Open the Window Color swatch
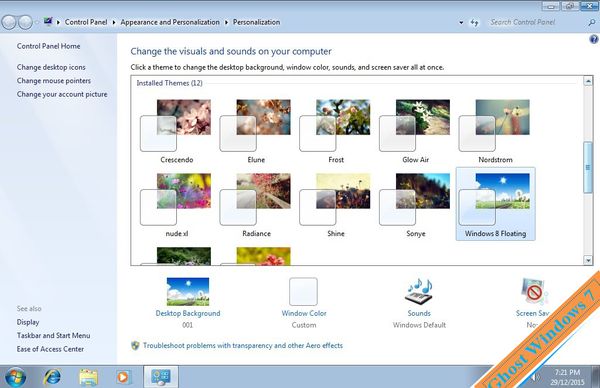 click(x=303, y=292)
